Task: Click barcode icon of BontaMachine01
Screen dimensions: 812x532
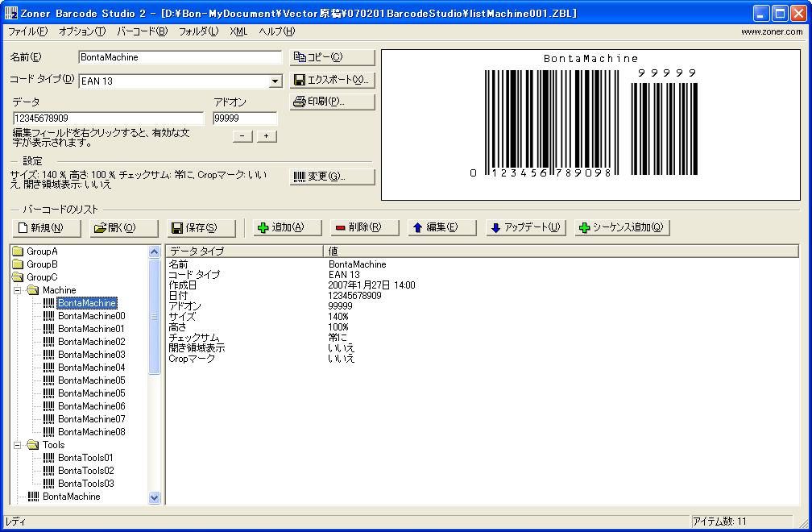Action: point(48,329)
